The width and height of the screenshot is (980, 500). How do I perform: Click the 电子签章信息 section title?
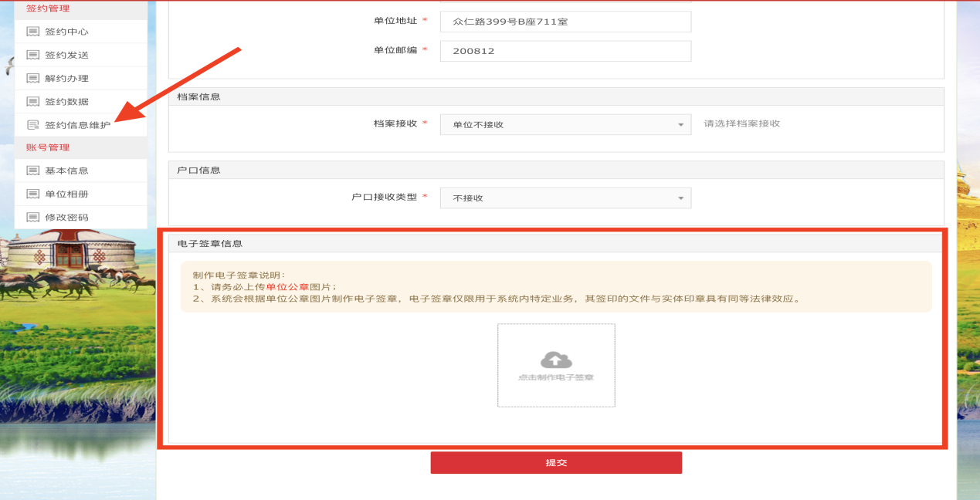point(210,243)
